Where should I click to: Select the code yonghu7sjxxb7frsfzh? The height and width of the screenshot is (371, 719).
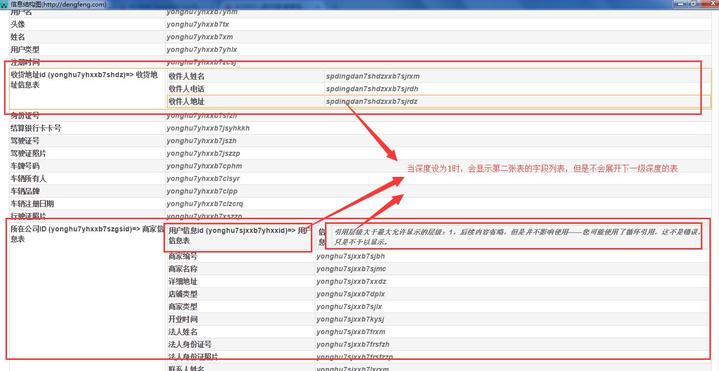click(x=353, y=344)
